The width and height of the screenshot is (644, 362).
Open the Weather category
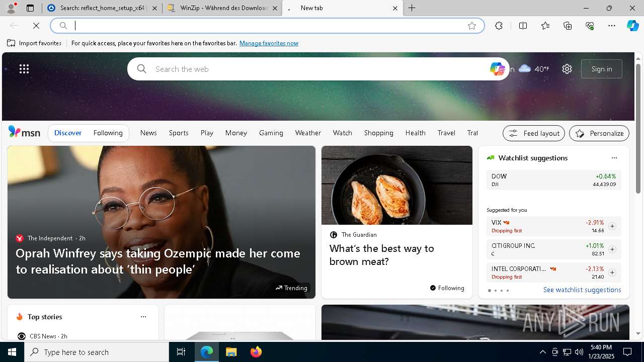point(308,133)
